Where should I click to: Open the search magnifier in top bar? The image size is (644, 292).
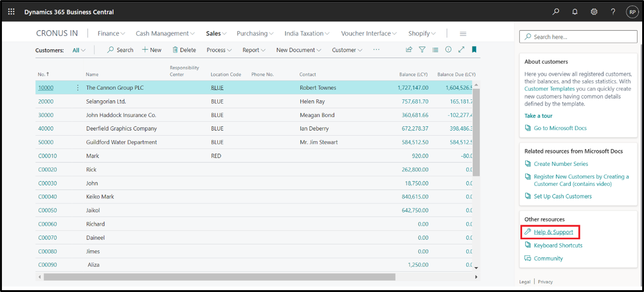click(556, 12)
